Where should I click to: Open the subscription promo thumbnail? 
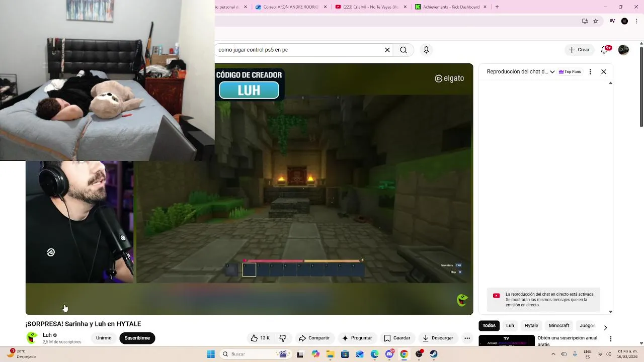(x=507, y=340)
